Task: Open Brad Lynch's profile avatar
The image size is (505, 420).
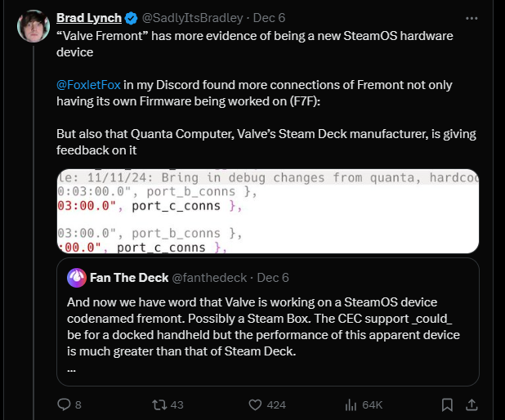Action: click(x=33, y=26)
